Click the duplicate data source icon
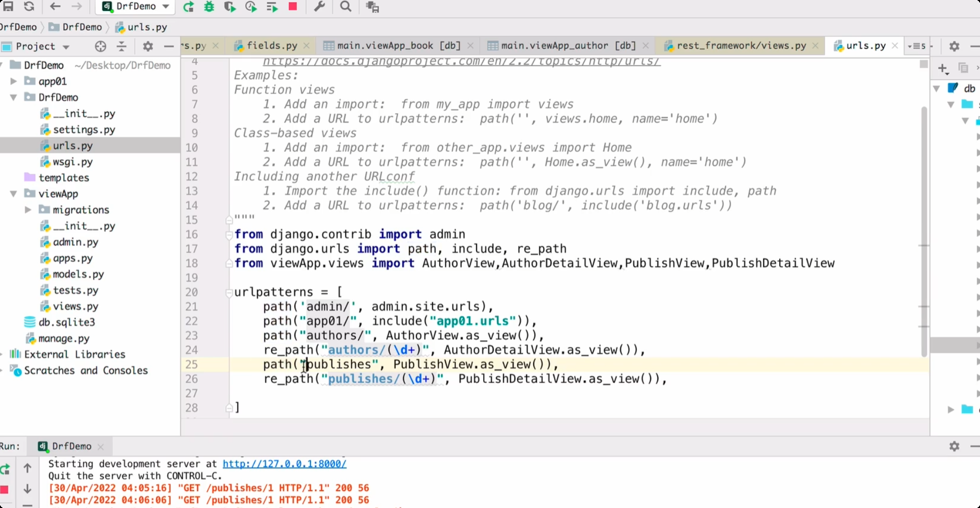Screen dimensions: 980x508 coord(963,68)
